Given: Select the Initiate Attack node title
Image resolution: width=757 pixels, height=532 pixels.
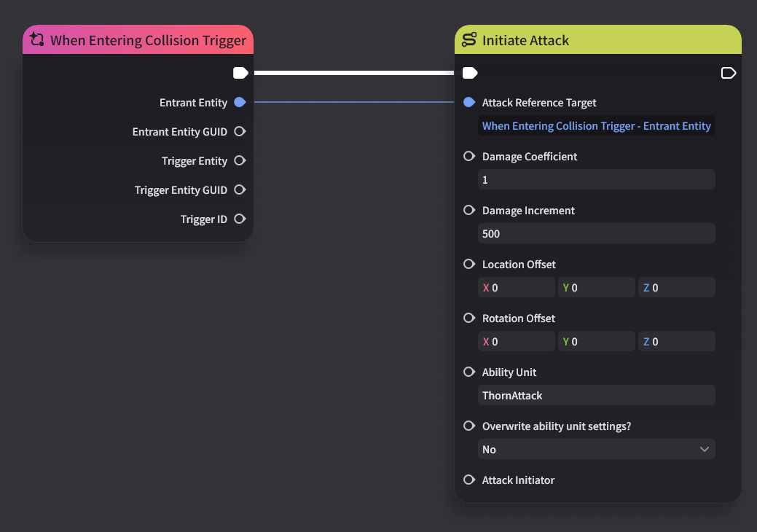Looking at the screenshot, I should [x=525, y=40].
